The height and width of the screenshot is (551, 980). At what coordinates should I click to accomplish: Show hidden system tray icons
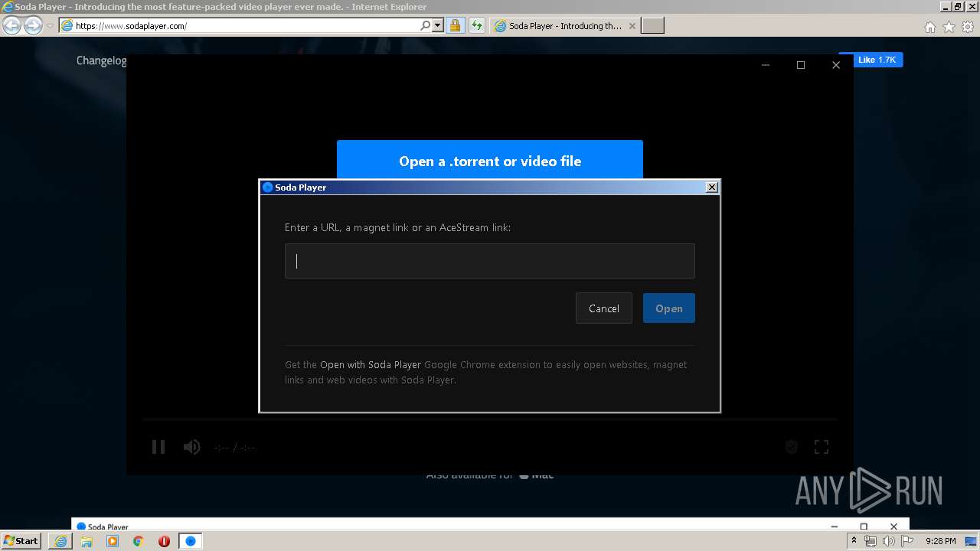click(854, 541)
